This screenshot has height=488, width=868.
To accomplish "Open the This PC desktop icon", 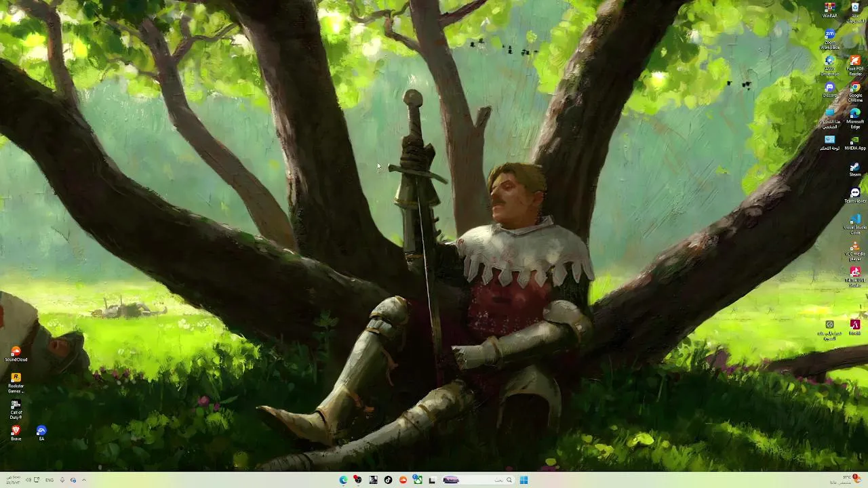I will 829,118.
